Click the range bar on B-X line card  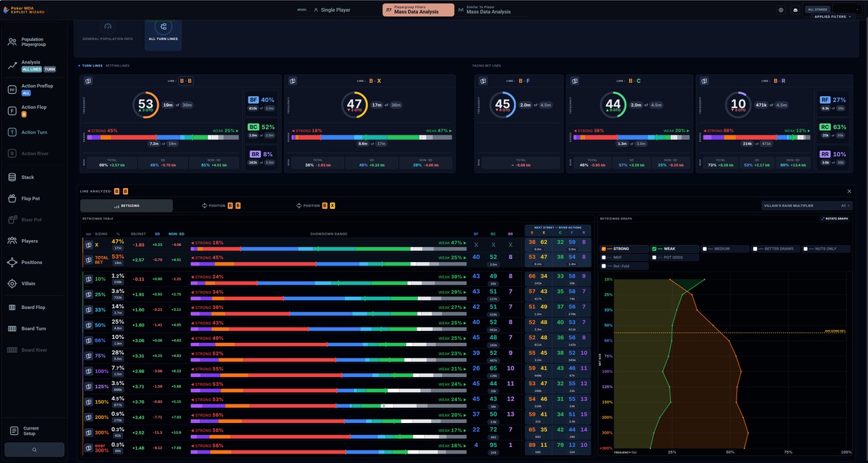[x=371, y=137]
